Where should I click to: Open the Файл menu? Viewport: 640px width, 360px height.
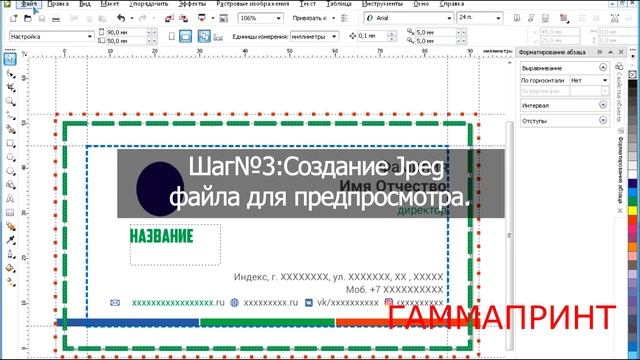tap(29, 4)
